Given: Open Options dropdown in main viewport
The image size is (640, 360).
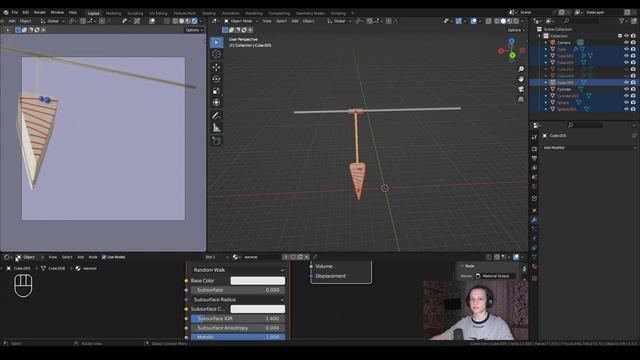Looking at the screenshot, I should point(516,30).
